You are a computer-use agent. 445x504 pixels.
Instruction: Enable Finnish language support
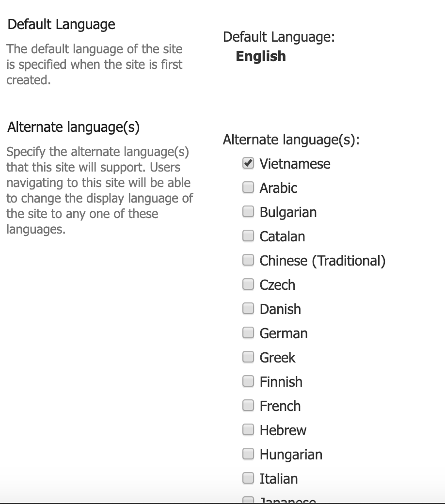(x=248, y=381)
